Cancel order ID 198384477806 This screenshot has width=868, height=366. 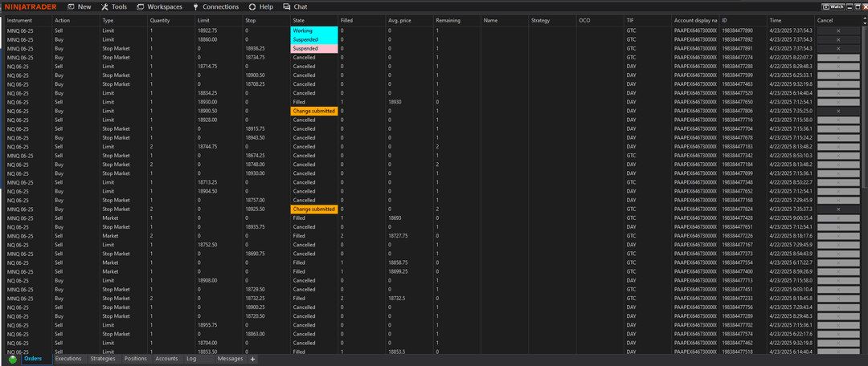pyautogui.click(x=838, y=111)
